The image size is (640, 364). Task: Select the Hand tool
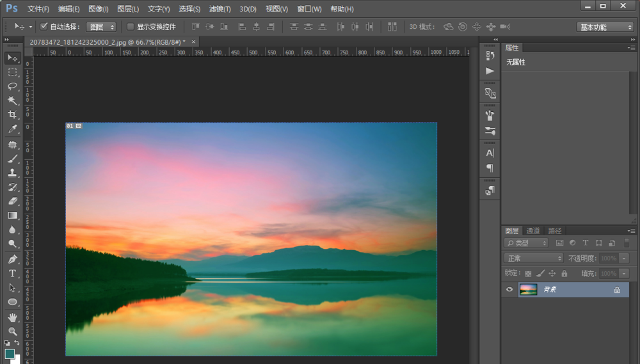(x=12, y=317)
